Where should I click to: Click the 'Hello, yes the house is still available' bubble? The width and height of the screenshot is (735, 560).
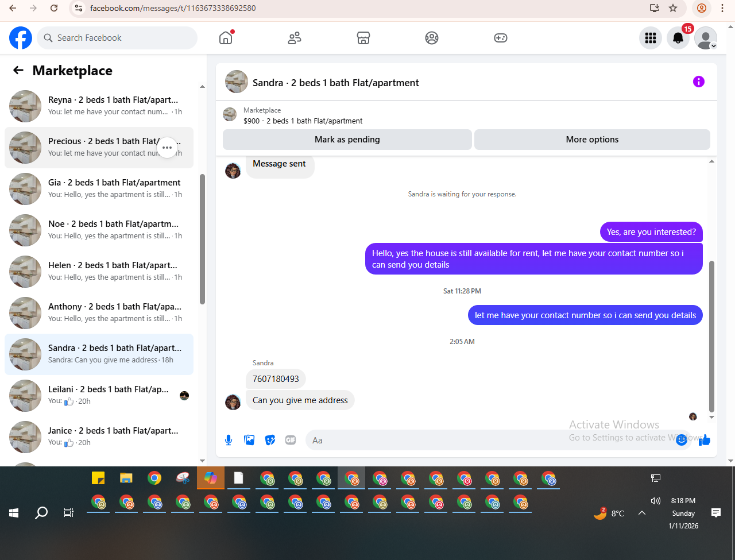coord(534,259)
